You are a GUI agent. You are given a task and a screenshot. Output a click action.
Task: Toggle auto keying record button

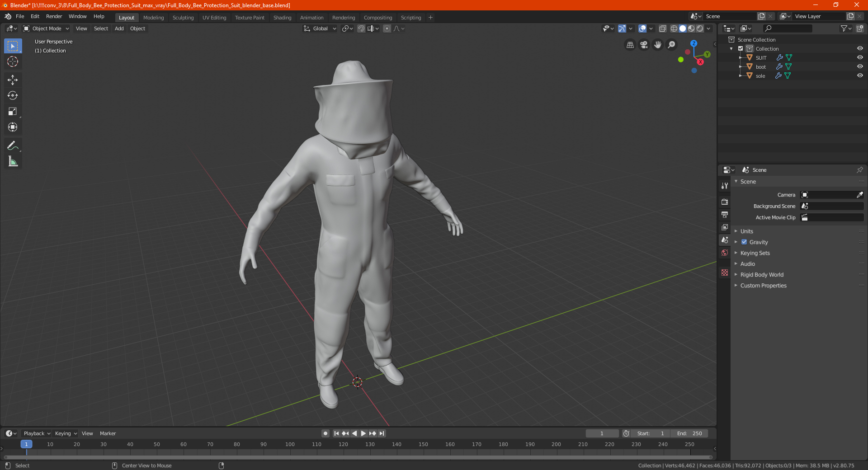click(325, 433)
